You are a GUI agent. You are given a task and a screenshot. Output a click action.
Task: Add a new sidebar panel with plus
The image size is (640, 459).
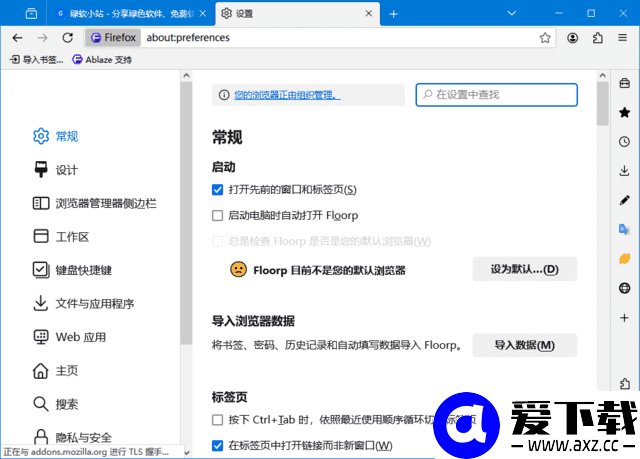(x=624, y=317)
